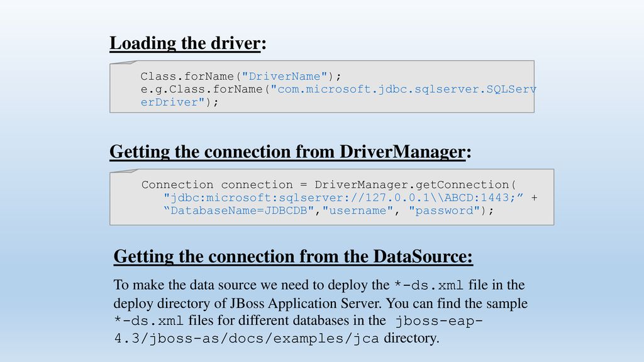Click the "DriverName" string in the code
The width and height of the screenshot is (644, 362).
284,76
